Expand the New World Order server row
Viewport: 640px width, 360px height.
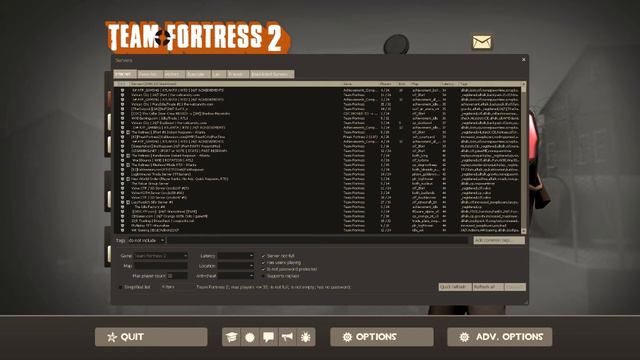(128, 179)
